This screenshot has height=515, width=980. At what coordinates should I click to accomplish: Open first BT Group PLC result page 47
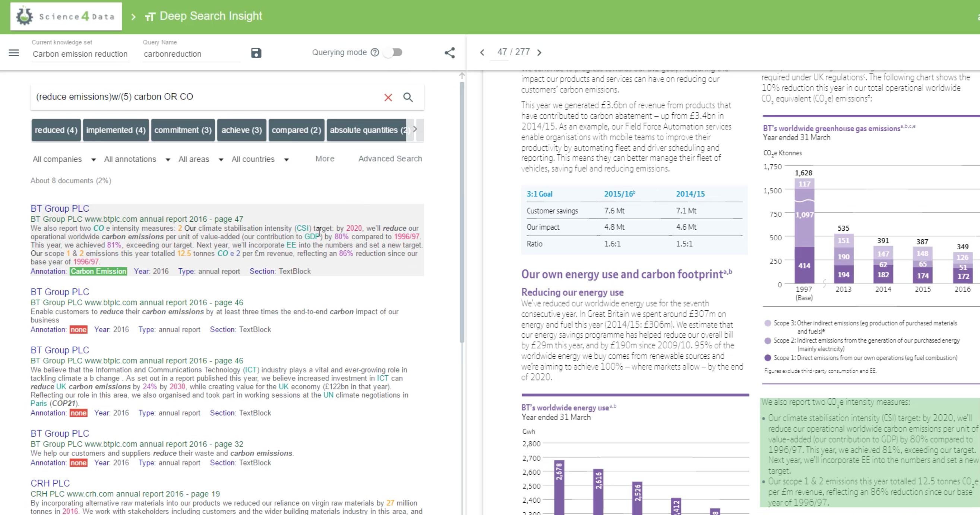(60, 208)
